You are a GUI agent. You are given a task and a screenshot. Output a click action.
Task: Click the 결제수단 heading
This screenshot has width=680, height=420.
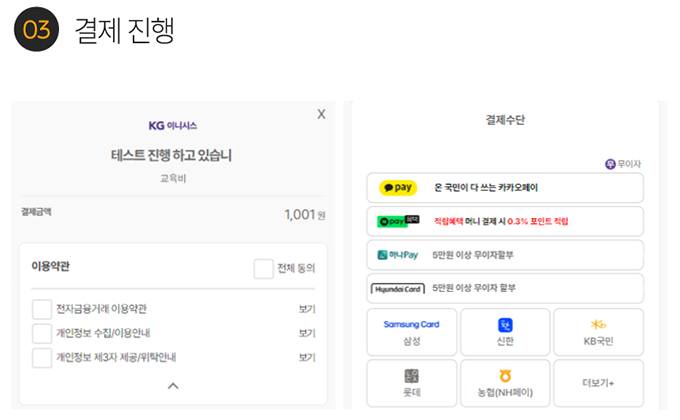tap(505, 120)
